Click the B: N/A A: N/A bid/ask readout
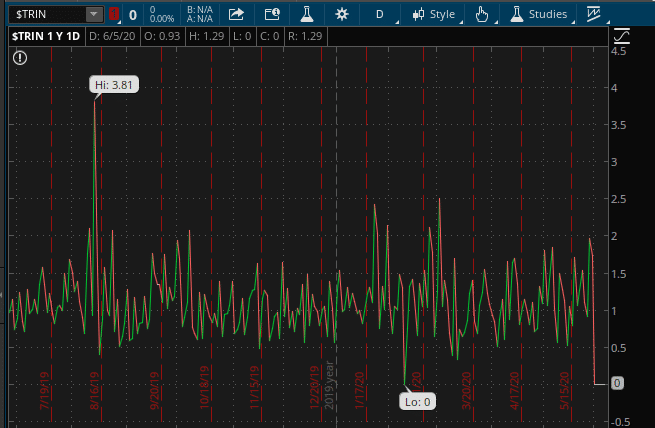This screenshot has width=655, height=428. [200, 14]
